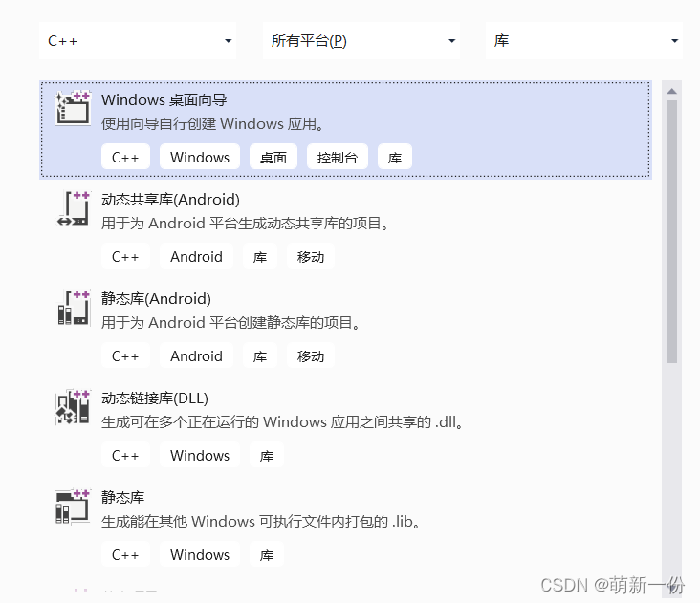Click the Android tag under 动态共享库(Android)
This screenshot has height=603, width=700.
[196, 256]
